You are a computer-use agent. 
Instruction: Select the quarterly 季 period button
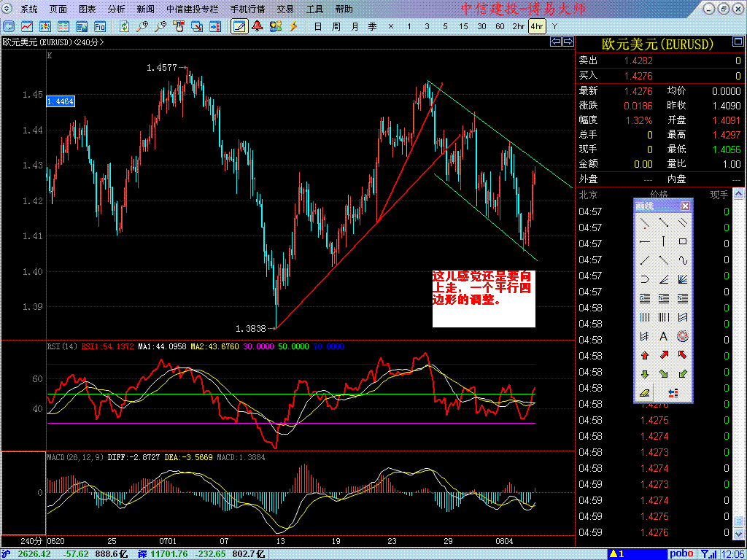[x=373, y=27]
